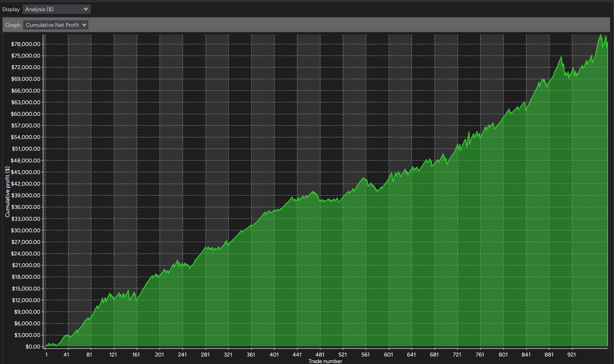
Task: Open the Graph Cumulative Net Profit dropdown
Action: (56, 25)
